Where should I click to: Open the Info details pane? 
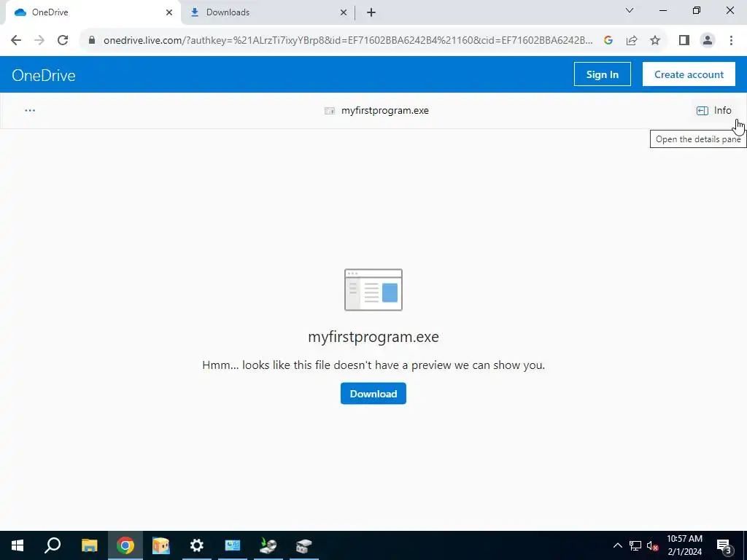713,111
